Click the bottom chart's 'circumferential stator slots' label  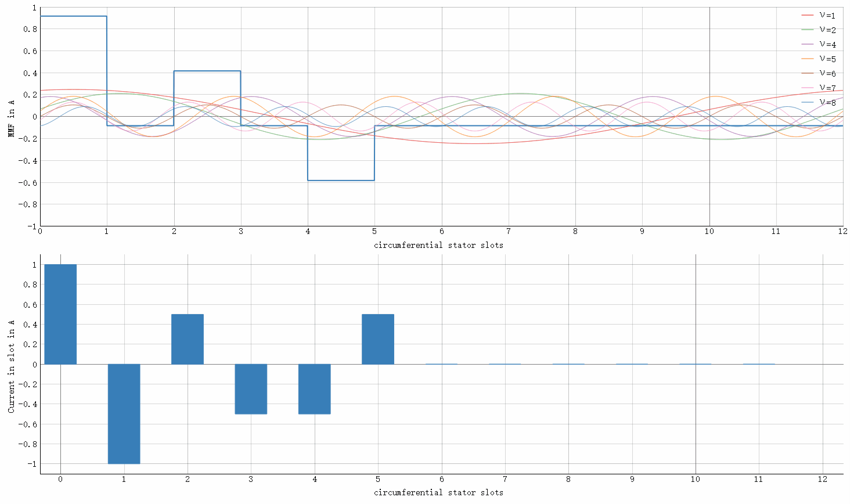point(438,492)
